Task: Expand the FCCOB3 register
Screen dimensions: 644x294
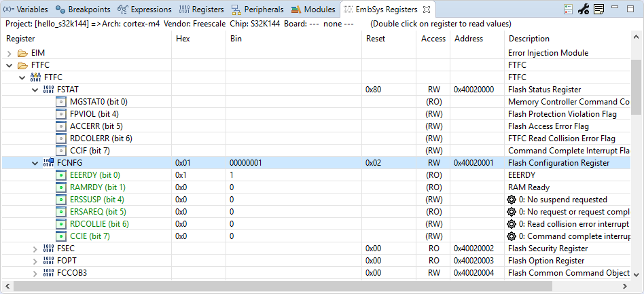Action: 35,273
